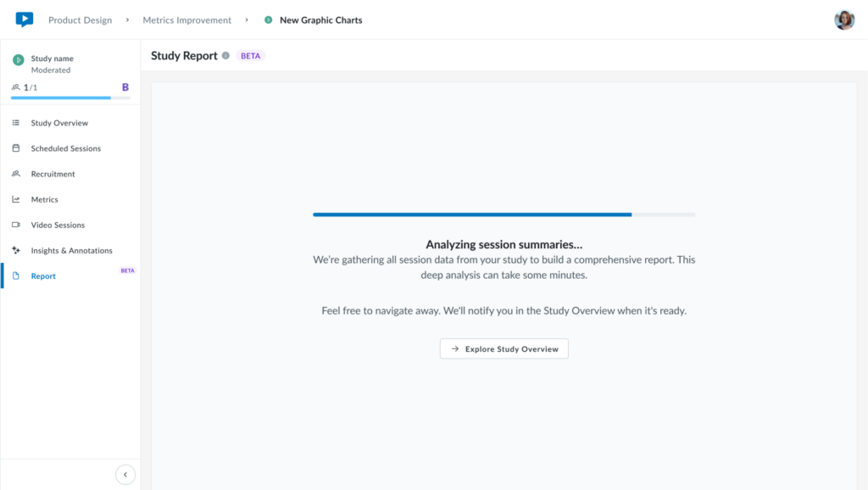Go to Video Sessions
The height and width of the screenshot is (490, 868).
pyautogui.click(x=70, y=225)
